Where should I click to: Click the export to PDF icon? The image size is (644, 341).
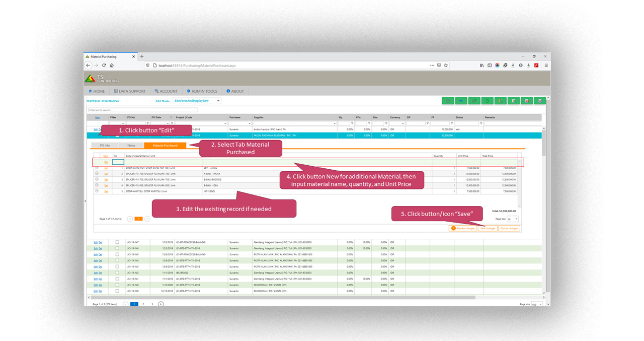click(526, 101)
